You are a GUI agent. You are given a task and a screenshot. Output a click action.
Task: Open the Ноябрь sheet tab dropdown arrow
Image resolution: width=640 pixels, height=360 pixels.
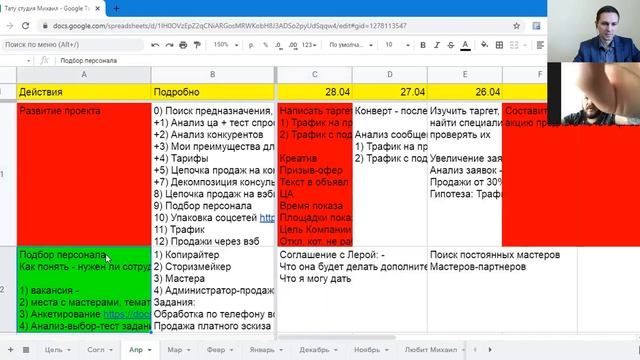[x=387, y=350]
